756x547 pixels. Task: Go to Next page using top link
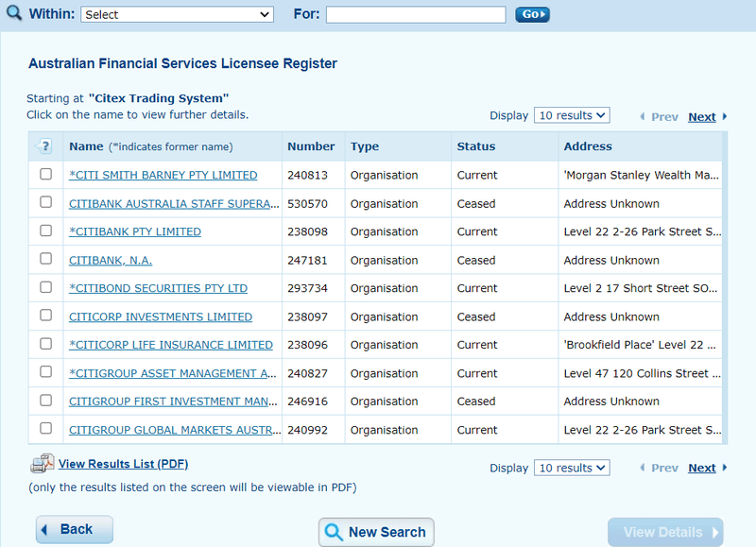coord(702,116)
